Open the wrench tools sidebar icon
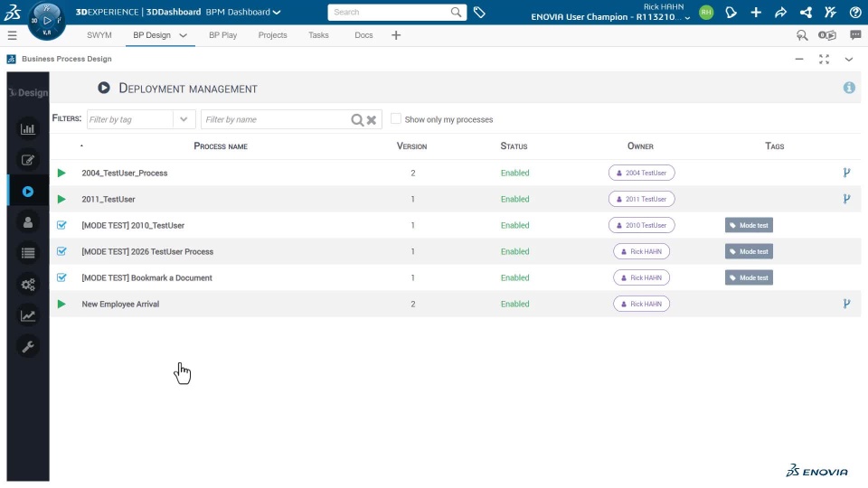The width and height of the screenshot is (868, 488). 28,347
